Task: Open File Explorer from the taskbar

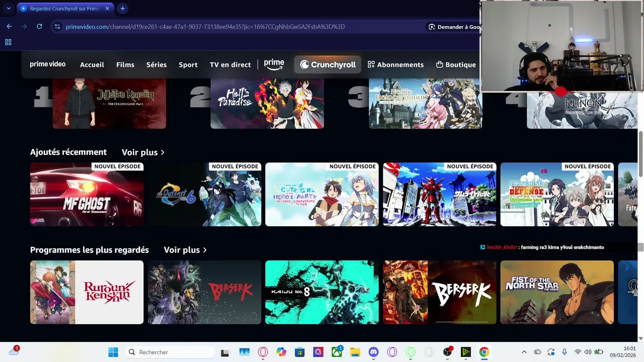Action: click(355, 352)
